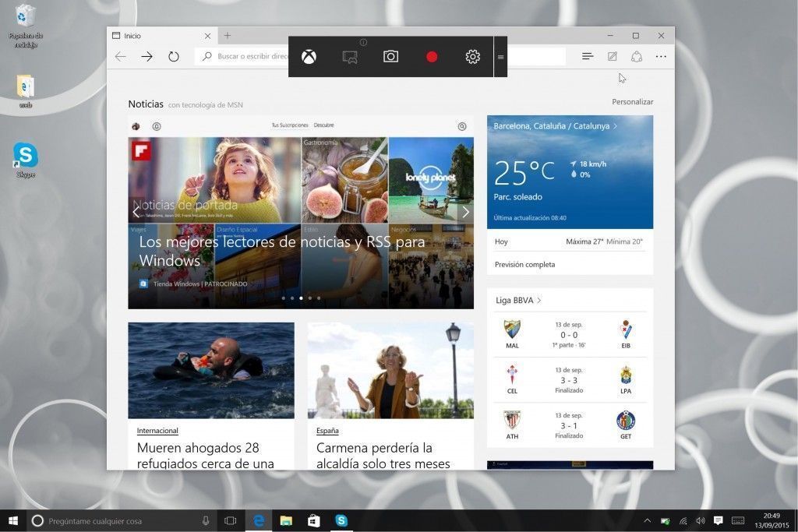The image size is (798, 532).
Task: Open File Explorer from taskbar
Action: click(x=286, y=520)
